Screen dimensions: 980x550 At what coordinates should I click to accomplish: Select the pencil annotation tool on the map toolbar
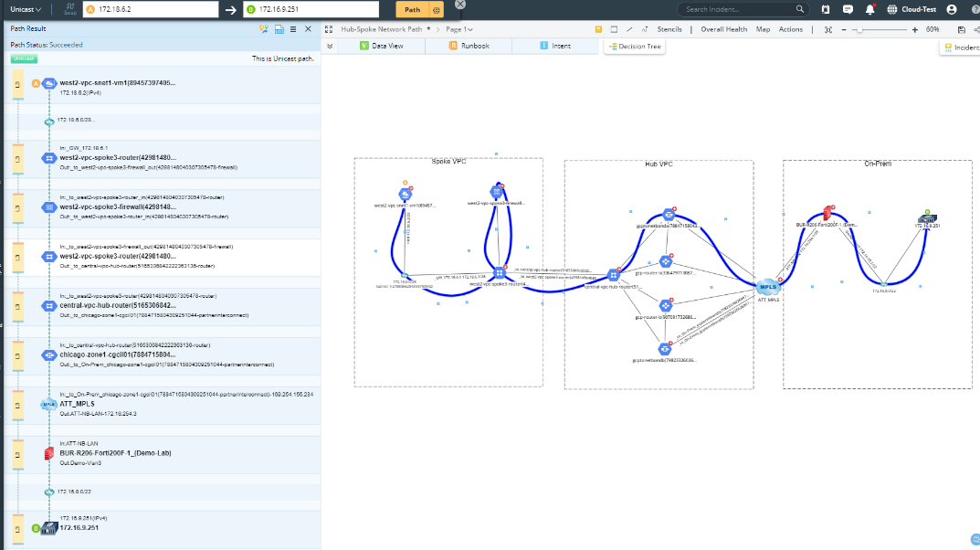pyautogui.click(x=629, y=28)
